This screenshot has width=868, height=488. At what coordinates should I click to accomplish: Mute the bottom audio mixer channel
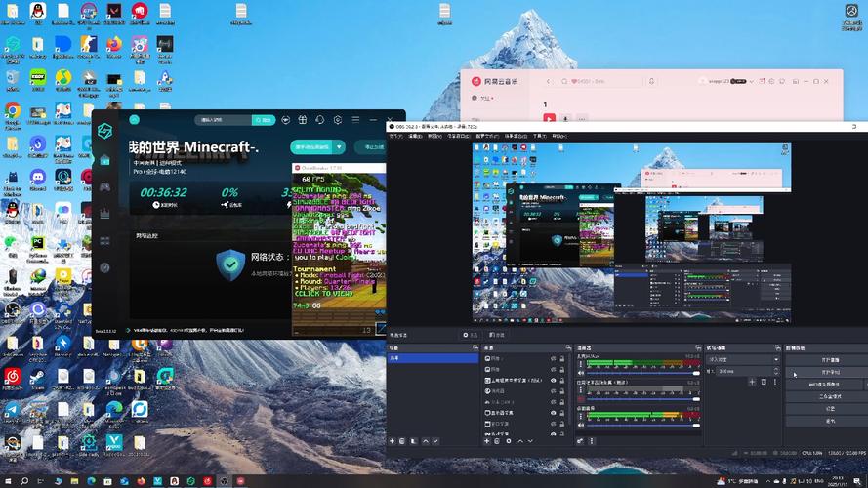point(580,425)
